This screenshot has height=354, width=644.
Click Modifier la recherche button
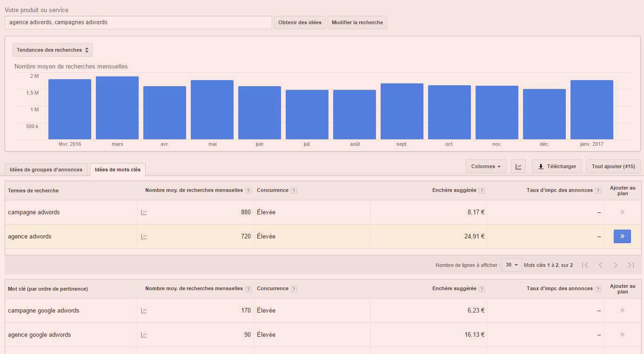[x=357, y=22]
